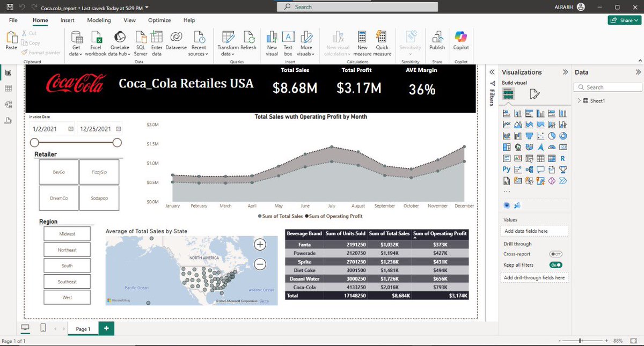Click the Enter data icon
Image resolution: width=644 pixels, height=346 pixels.
pyautogui.click(x=157, y=37)
